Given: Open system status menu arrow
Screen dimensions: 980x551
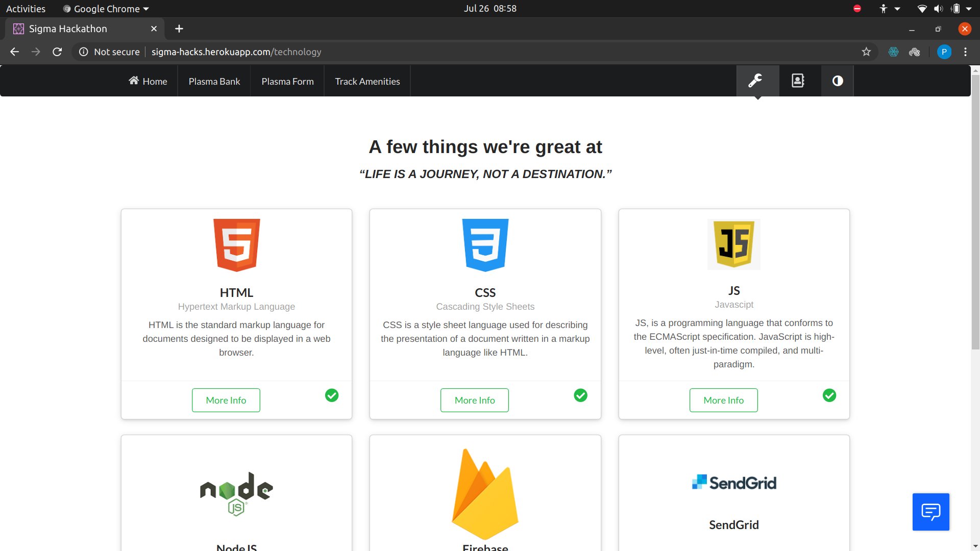Looking at the screenshot, I should [968, 9].
